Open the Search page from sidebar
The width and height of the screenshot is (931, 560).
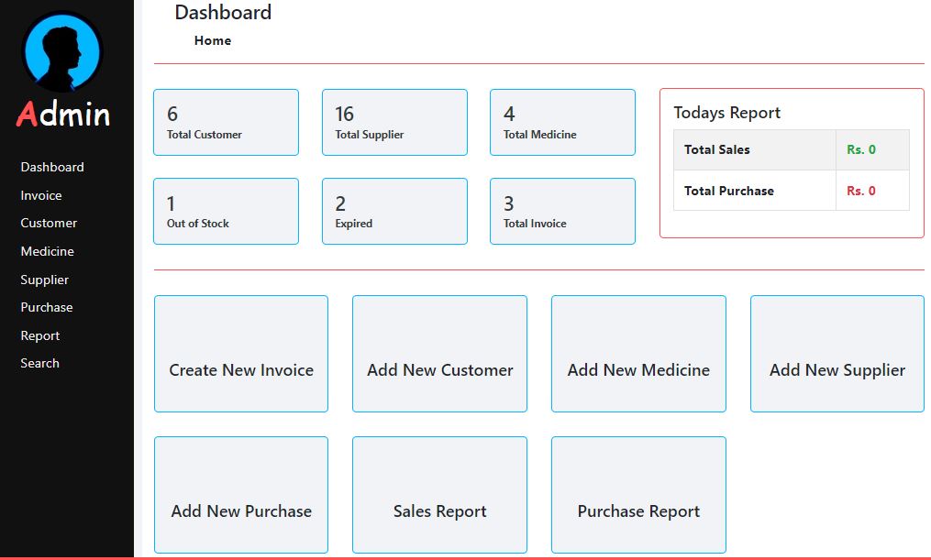click(x=39, y=363)
